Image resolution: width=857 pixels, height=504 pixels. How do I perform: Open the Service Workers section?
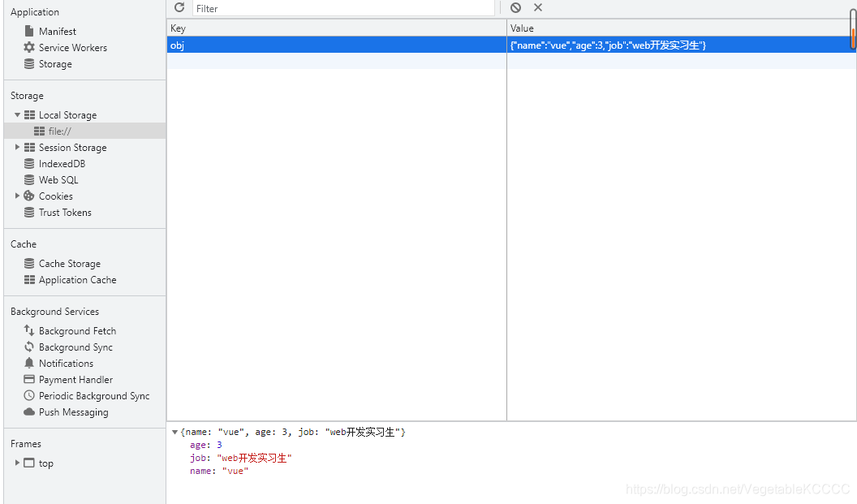click(73, 48)
